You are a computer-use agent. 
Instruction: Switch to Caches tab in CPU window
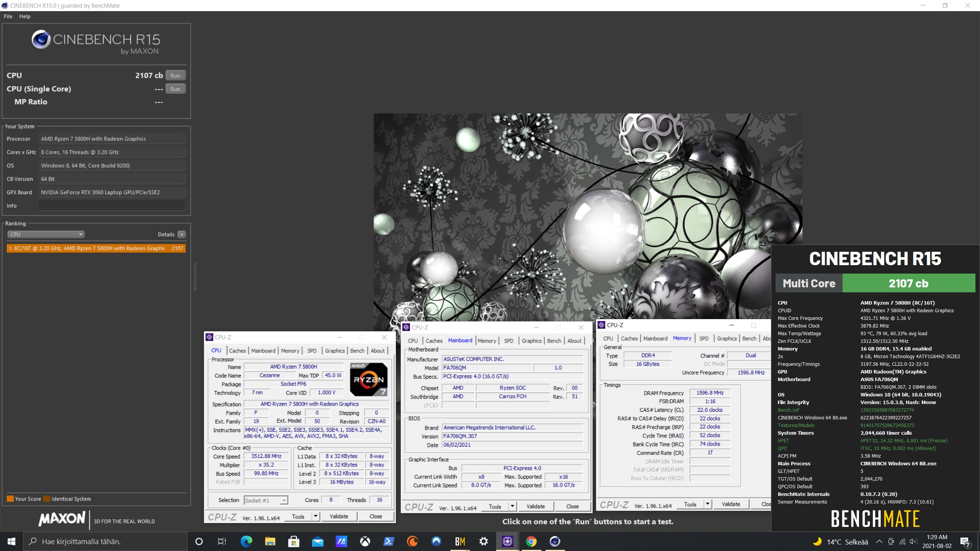tap(237, 350)
